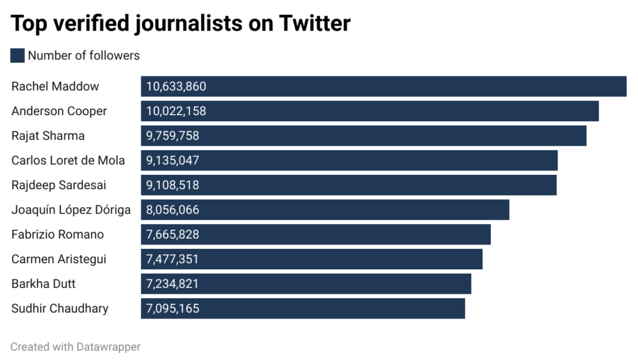
Task: Select the Rajat Sharma bar
Action: [x=363, y=136]
